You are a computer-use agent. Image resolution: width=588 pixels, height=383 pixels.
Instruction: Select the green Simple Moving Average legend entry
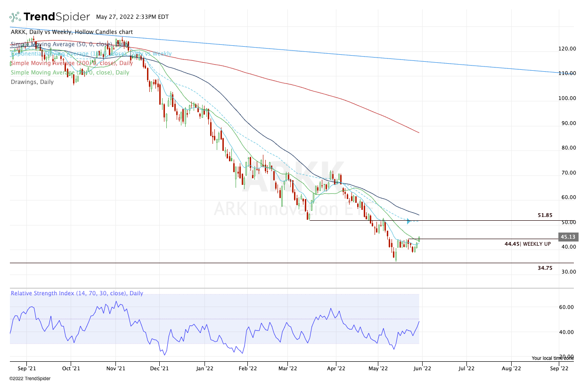[70, 73]
